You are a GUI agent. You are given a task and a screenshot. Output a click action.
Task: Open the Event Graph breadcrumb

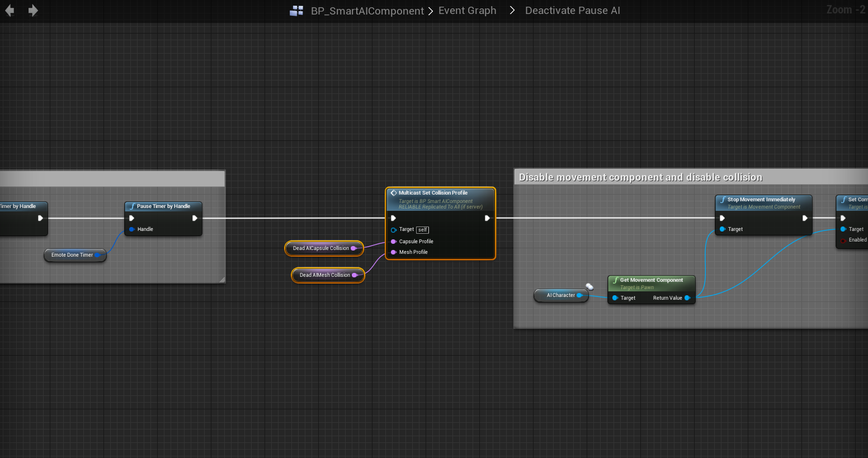click(467, 11)
